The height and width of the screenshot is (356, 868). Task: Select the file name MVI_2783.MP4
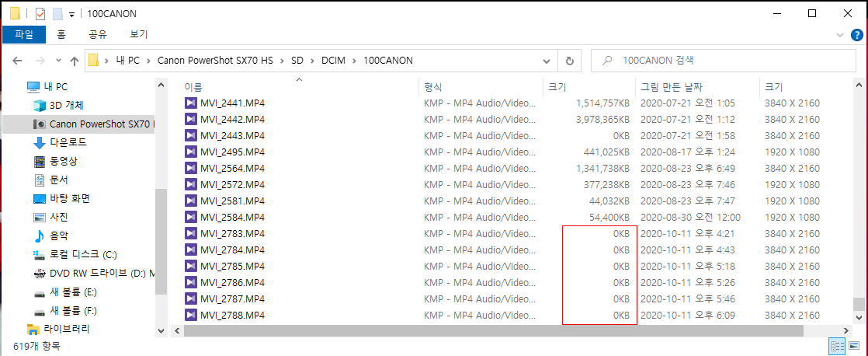coord(232,234)
